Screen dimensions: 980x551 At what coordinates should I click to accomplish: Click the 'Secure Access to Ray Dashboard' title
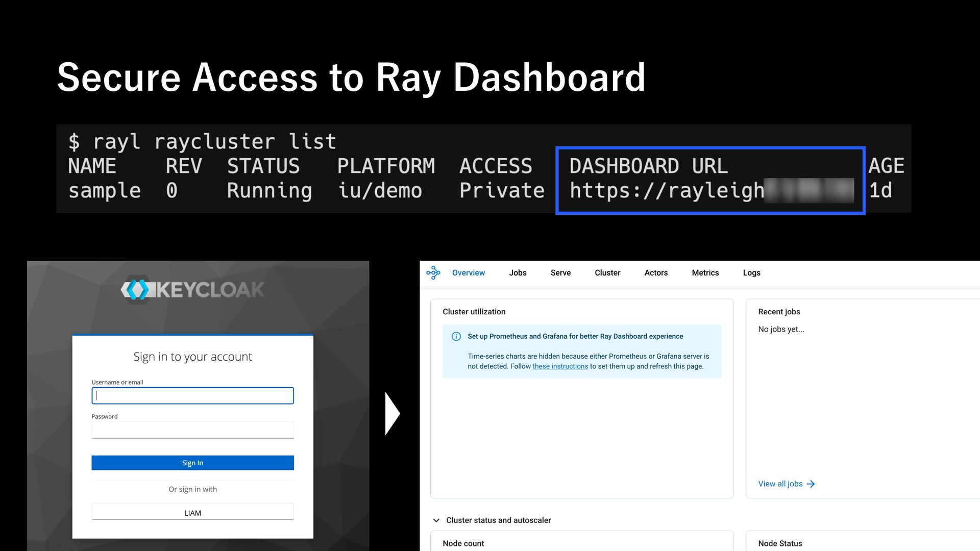click(x=351, y=78)
